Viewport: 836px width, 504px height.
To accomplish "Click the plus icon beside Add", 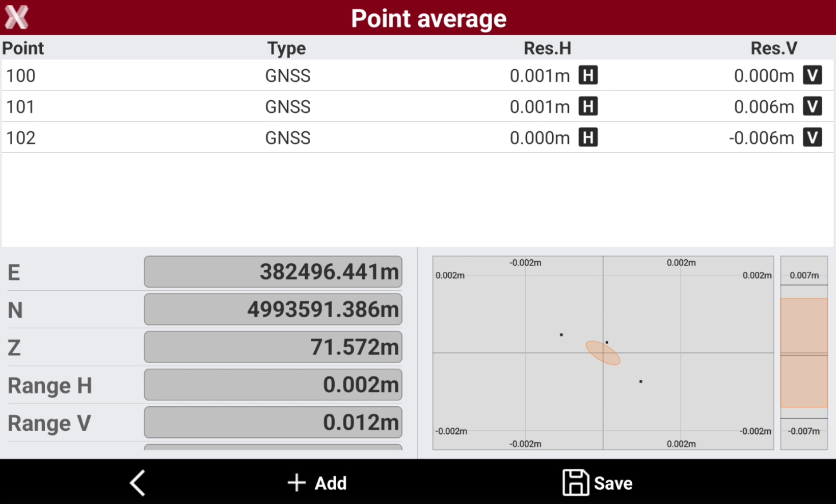I will click(x=296, y=483).
